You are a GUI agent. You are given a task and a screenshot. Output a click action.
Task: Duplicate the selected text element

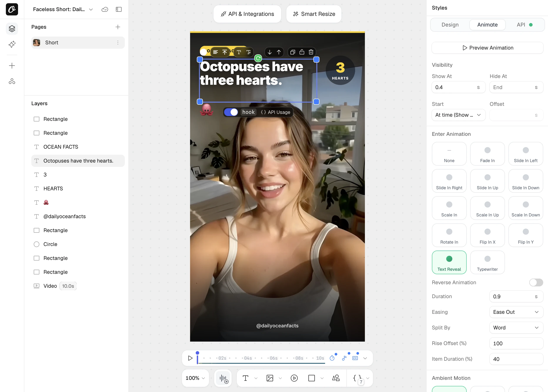coord(293,52)
